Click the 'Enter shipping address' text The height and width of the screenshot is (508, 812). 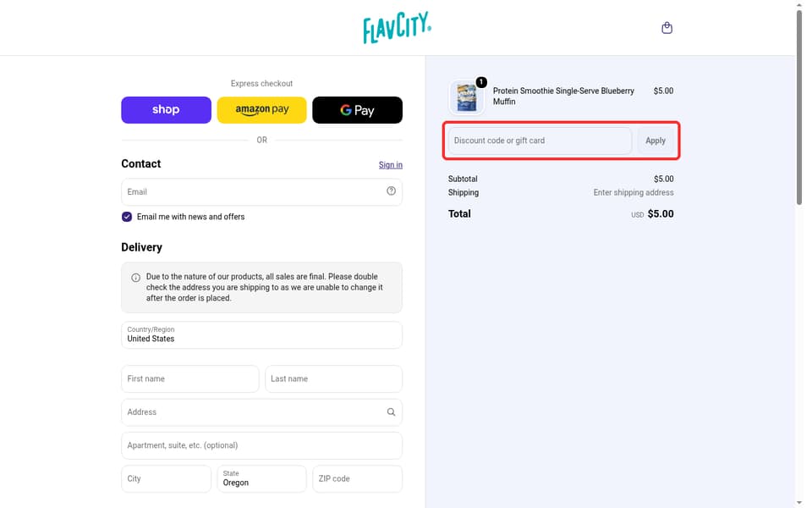[x=634, y=192]
